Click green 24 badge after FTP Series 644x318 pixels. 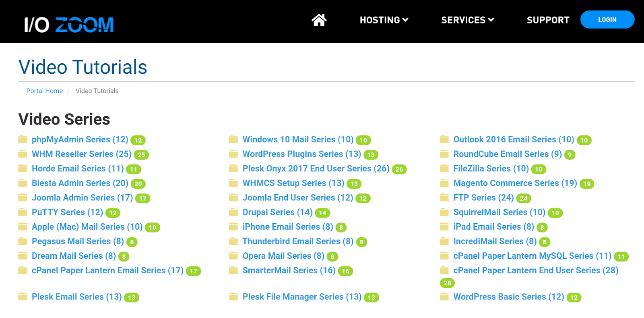524,198
